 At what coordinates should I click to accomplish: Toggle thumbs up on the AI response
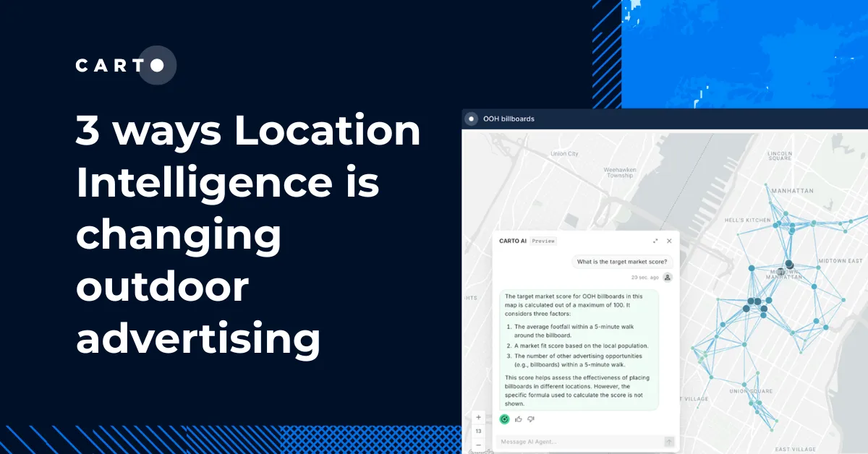(x=519, y=419)
